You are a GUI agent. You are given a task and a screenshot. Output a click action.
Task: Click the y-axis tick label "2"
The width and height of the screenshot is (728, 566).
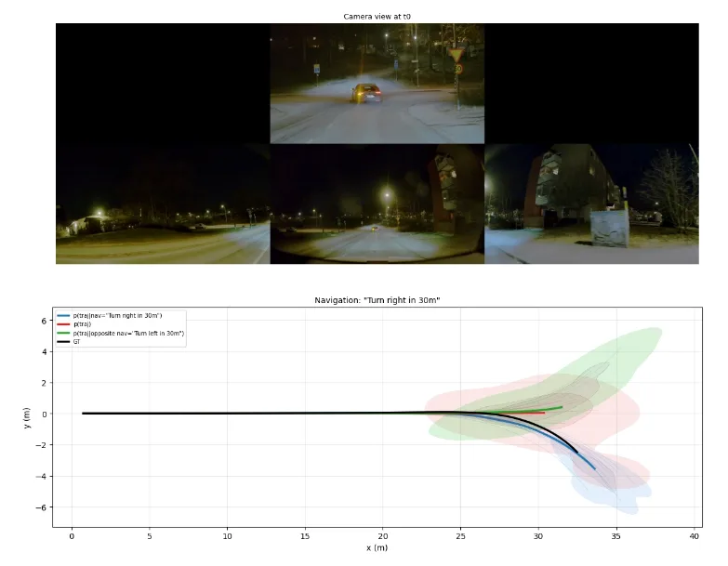45,383
